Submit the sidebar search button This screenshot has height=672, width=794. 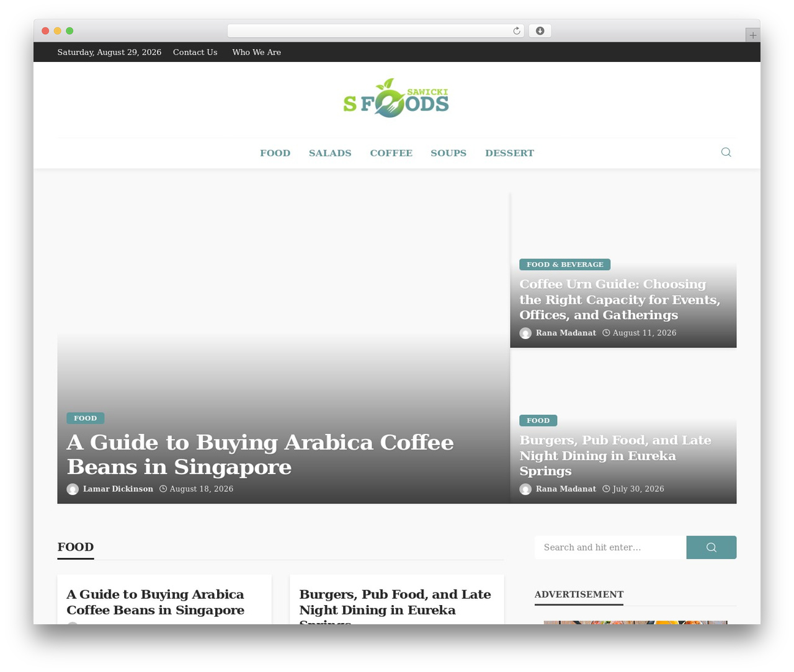click(x=711, y=547)
